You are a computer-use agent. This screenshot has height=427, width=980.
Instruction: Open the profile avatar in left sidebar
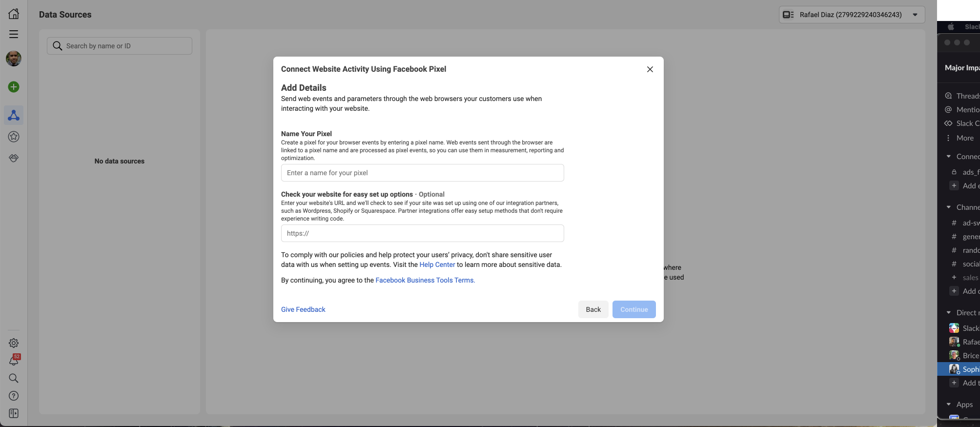(x=14, y=59)
